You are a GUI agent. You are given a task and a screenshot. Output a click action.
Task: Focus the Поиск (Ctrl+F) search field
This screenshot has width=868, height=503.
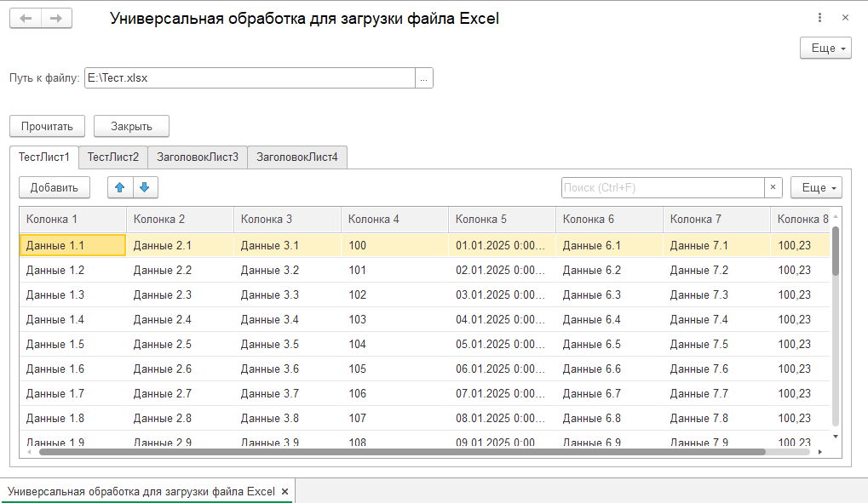click(663, 187)
